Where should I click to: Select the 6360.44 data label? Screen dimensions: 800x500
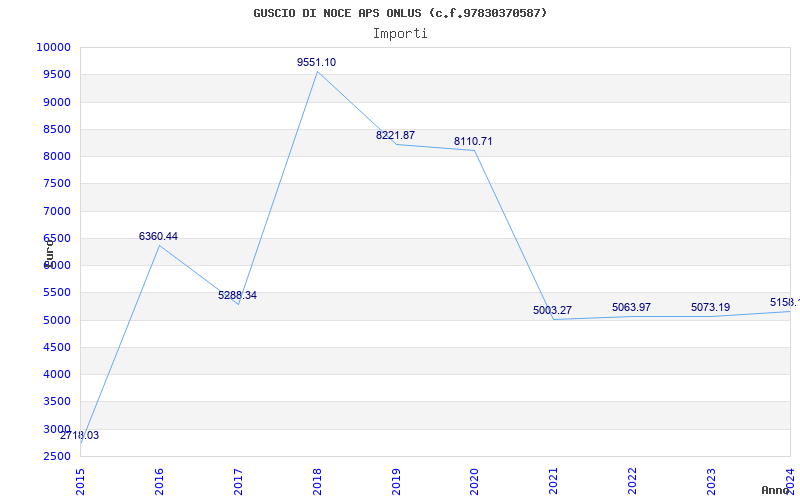pyautogui.click(x=158, y=236)
